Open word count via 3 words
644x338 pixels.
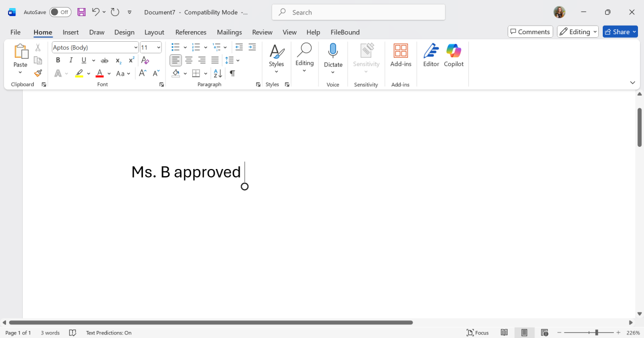pyautogui.click(x=50, y=332)
